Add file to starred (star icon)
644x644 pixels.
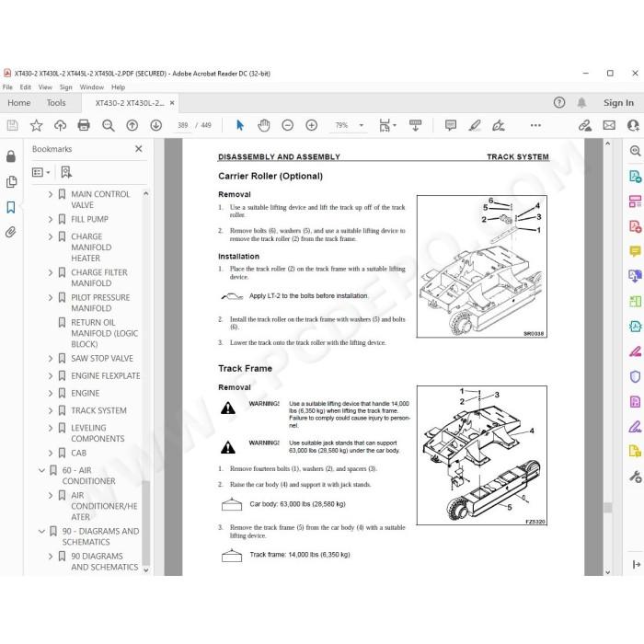36,125
